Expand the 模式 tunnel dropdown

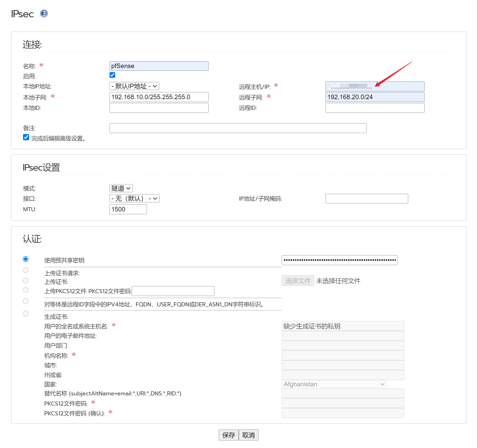[121, 188]
